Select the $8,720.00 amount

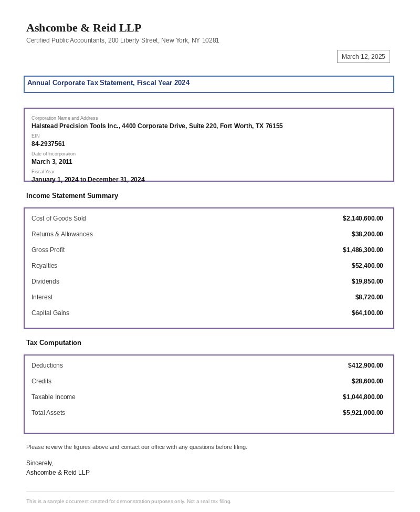click(x=369, y=297)
